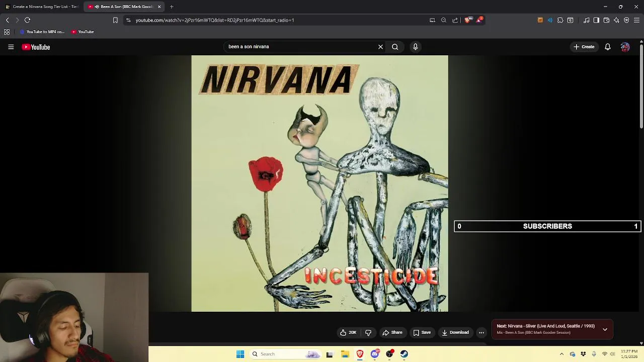Bookmark this page icon
Viewport: 644px width, 362px height.
pyautogui.click(x=115, y=20)
